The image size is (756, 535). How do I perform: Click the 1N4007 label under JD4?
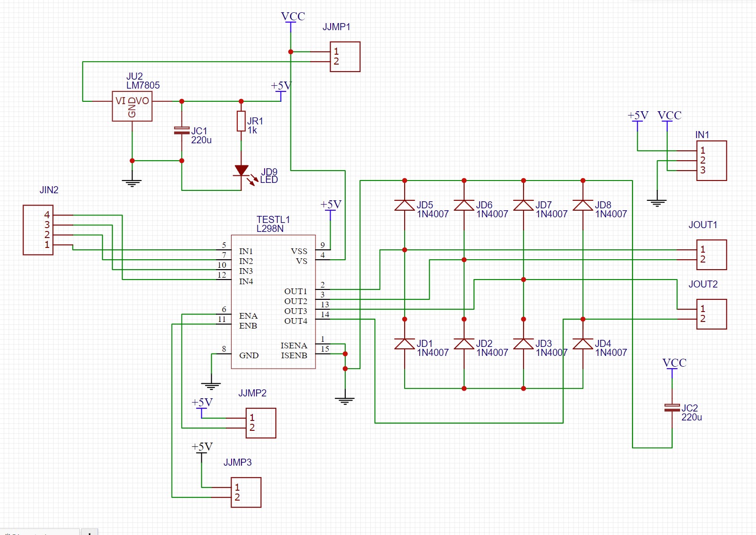(611, 353)
